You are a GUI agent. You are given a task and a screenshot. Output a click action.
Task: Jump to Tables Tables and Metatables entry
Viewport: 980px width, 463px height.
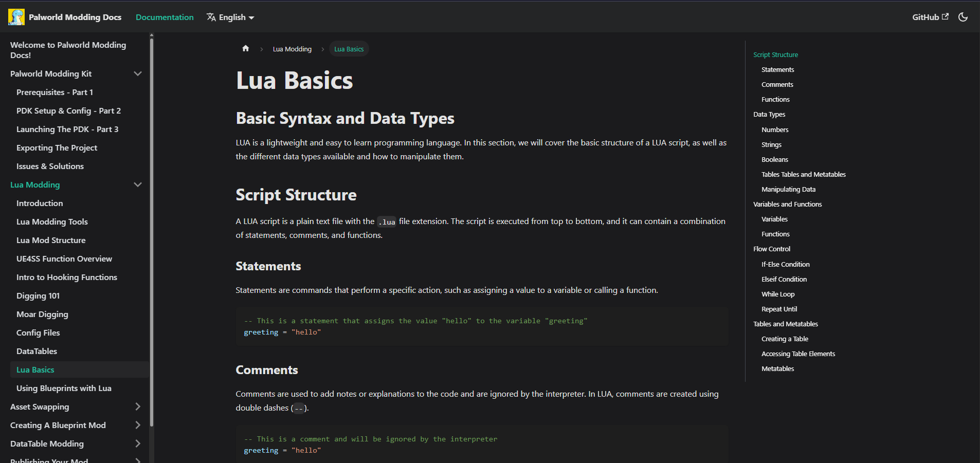pos(803,174)
